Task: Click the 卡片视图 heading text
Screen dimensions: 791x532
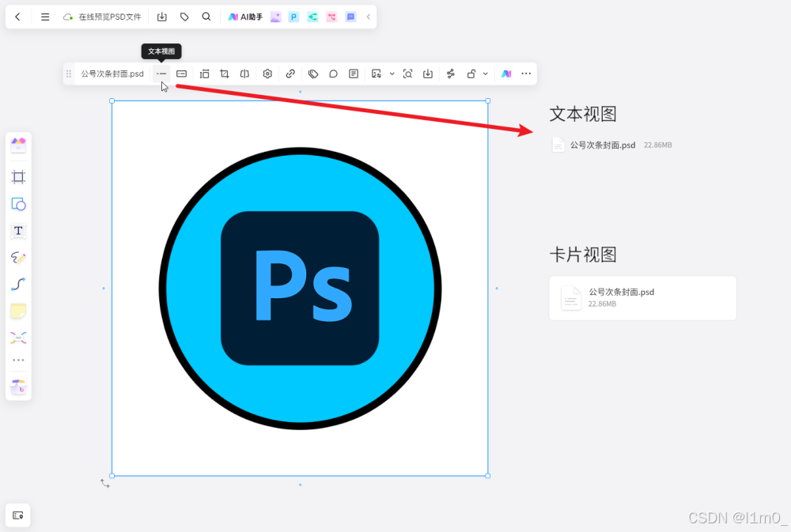Action: 583,255
